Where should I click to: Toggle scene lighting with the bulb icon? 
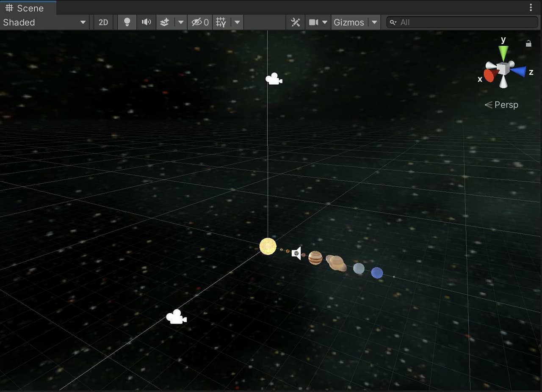pos(127,22)
